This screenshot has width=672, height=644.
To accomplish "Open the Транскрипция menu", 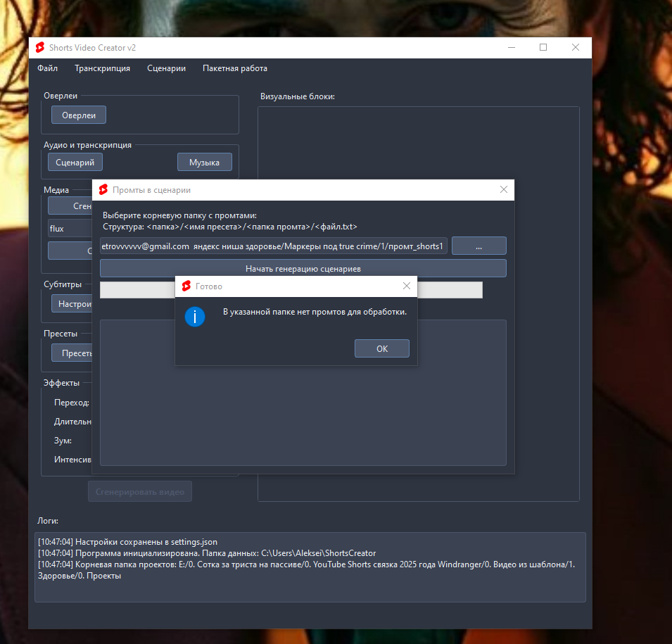I will pos(102,68).
